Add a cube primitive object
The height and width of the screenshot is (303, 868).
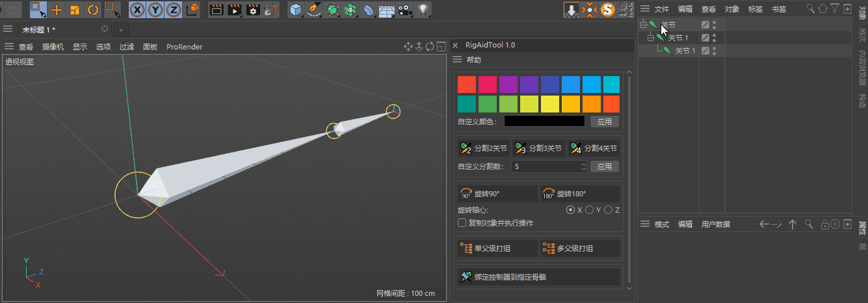296,10
